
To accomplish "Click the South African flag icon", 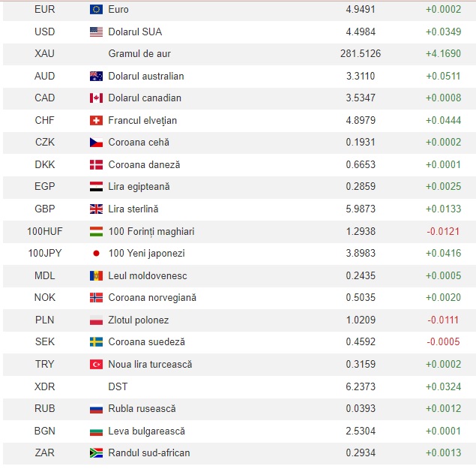I will click(96, 453).
